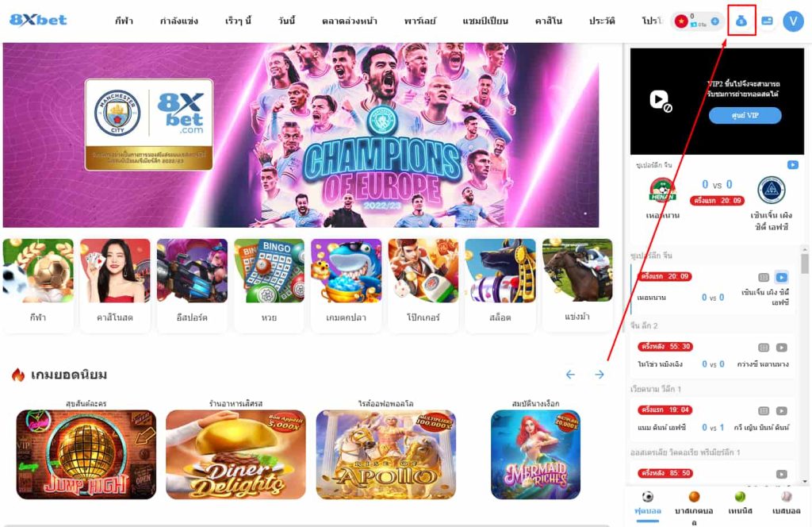This screenshot has width=812, height=527.
Task: Click the 8Xbet logo link
Action: (x=38, y=20)
